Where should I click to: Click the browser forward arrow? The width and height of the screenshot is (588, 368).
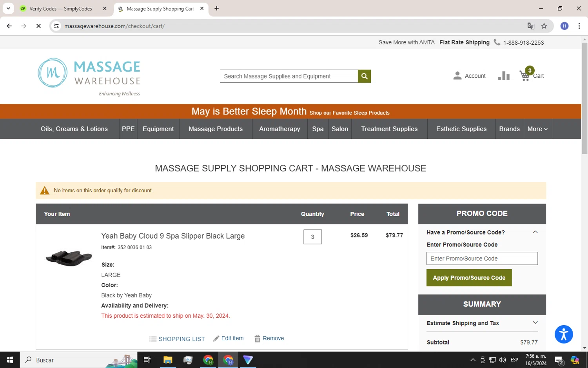click(x=24, y=26)
